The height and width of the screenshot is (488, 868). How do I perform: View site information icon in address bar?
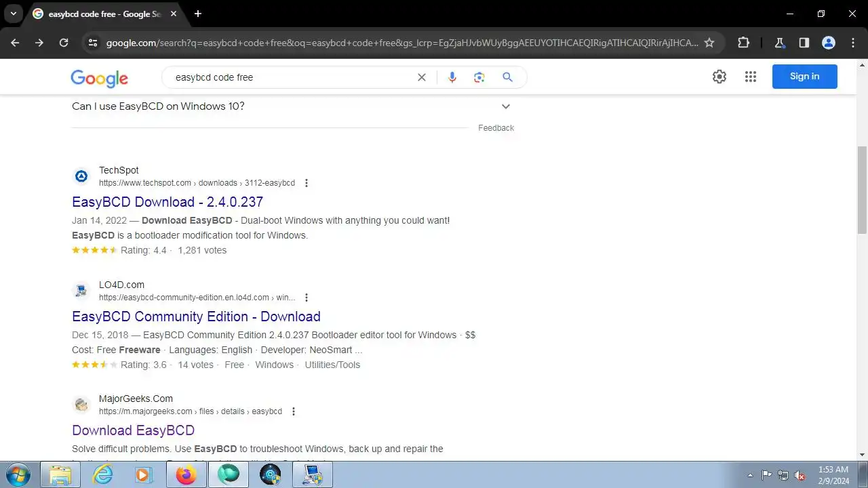pos(94,43)
